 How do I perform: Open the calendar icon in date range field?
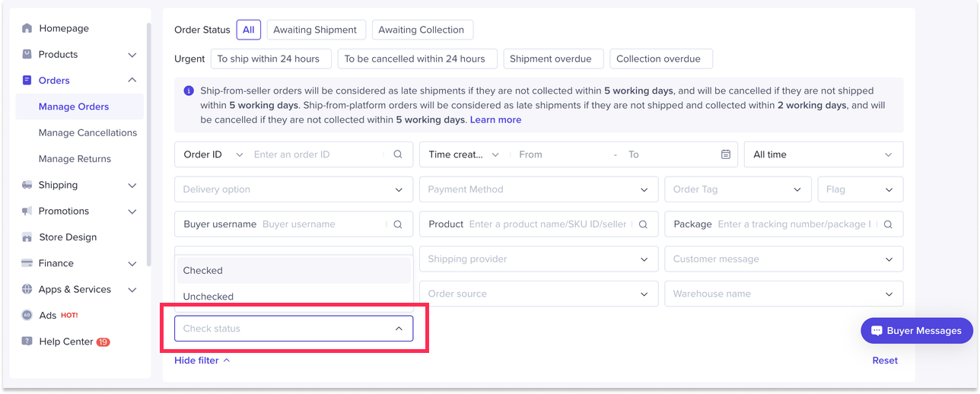tap(726, 154)
